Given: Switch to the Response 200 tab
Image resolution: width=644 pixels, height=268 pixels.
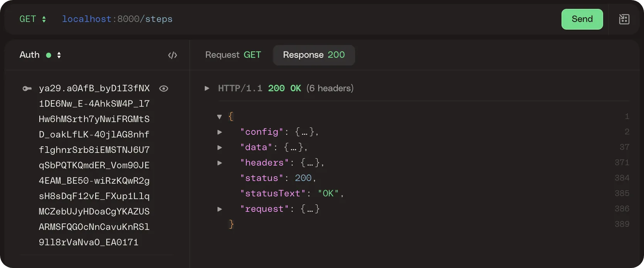Looking at the screenshot, I should click(x=314, y=55).
